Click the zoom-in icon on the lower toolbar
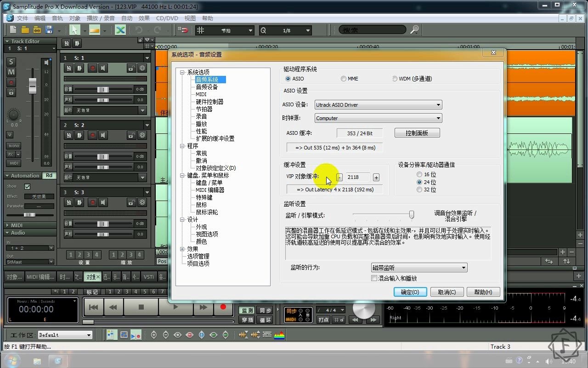The height and width of the screenshot is (368, 588). 154,334
